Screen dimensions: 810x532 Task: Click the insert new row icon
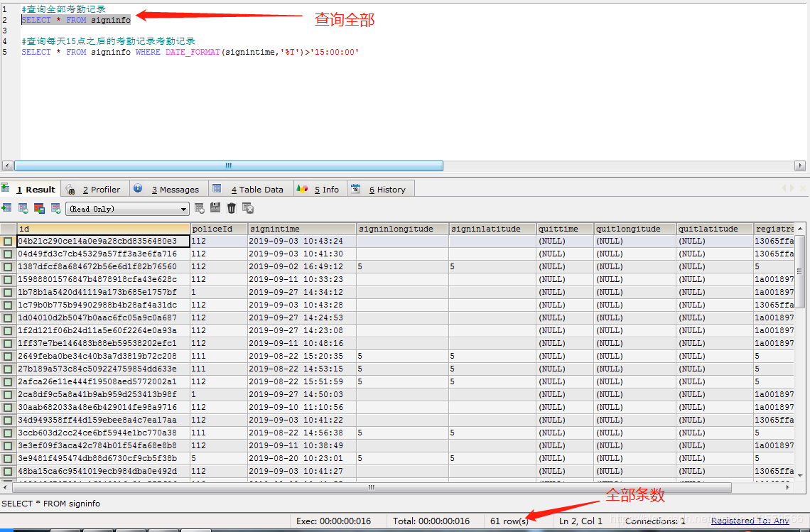tap(200, 208)
